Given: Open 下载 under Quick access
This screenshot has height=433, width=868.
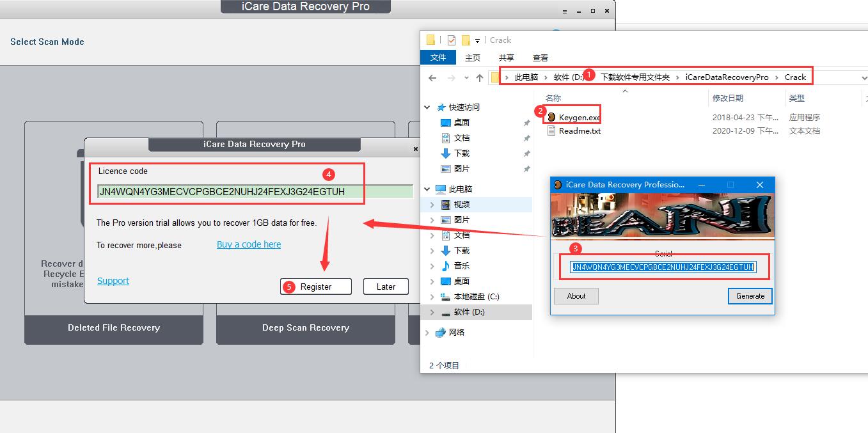Looking at the screenshot, I should [462, 153].
